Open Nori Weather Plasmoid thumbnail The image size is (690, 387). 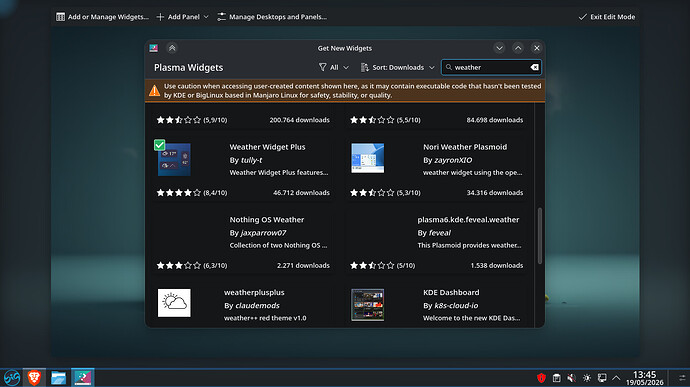367,158
